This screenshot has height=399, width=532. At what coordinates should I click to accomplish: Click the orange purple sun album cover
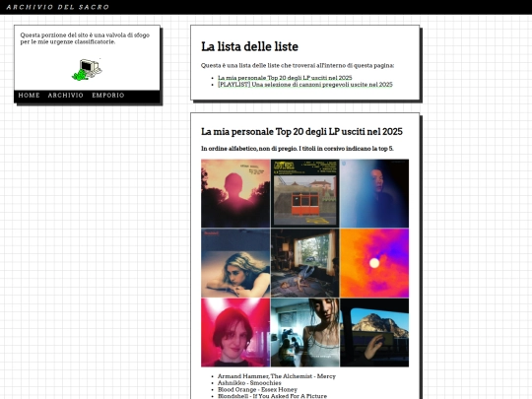coord(374,263)
